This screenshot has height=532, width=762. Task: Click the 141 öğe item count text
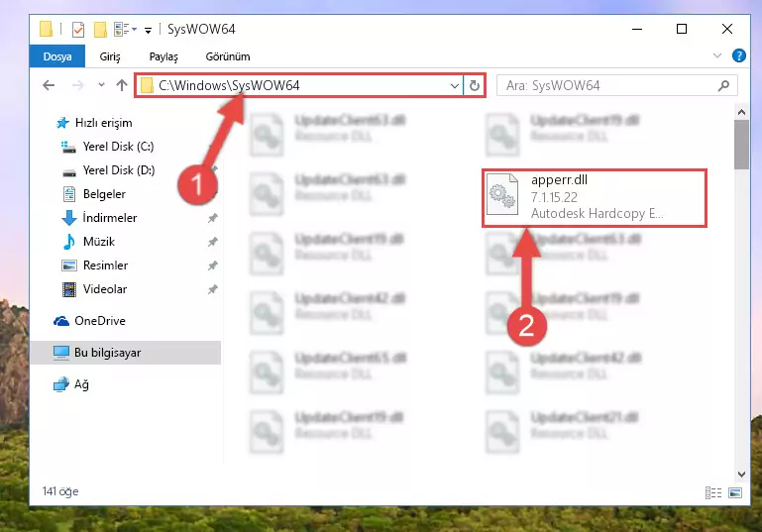tap(60, 491)
